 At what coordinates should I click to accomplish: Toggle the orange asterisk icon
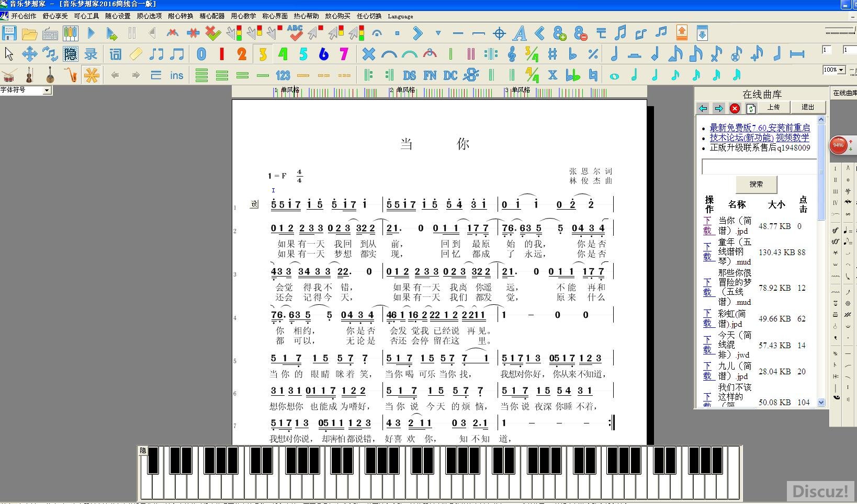pos(92,75)
